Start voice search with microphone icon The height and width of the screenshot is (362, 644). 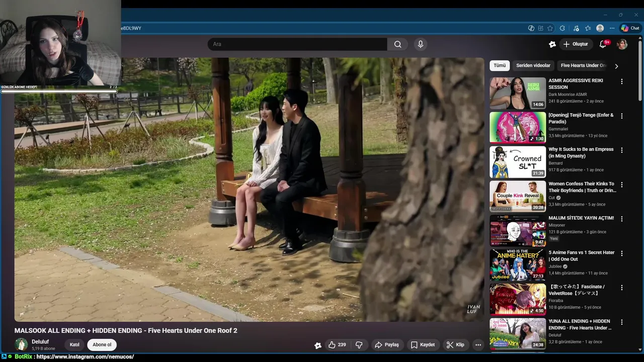[421, 44]
